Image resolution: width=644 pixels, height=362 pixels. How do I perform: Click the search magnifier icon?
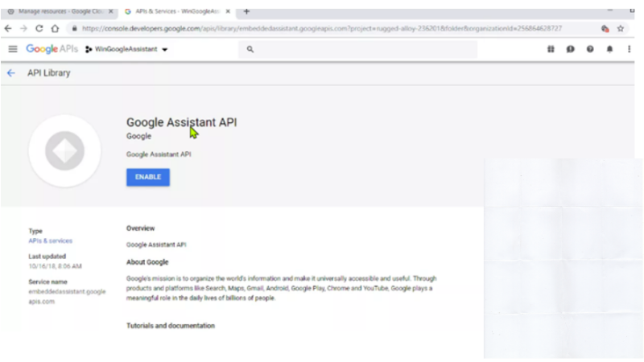click(x=250, y=49)
